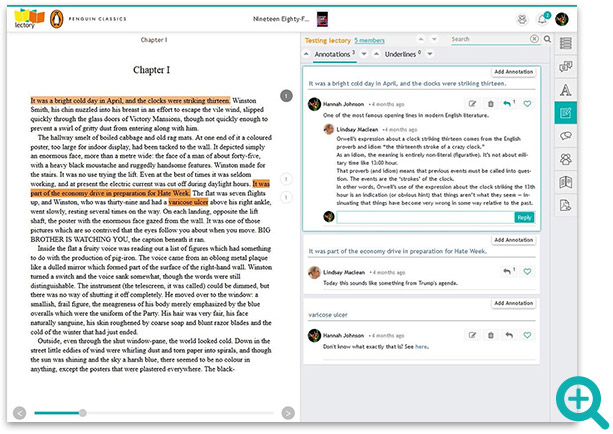This screenshot has height=434, width=613.
Task: Delete Hannah Johnson's opening lines annotation
Action: tap(491, 104)
